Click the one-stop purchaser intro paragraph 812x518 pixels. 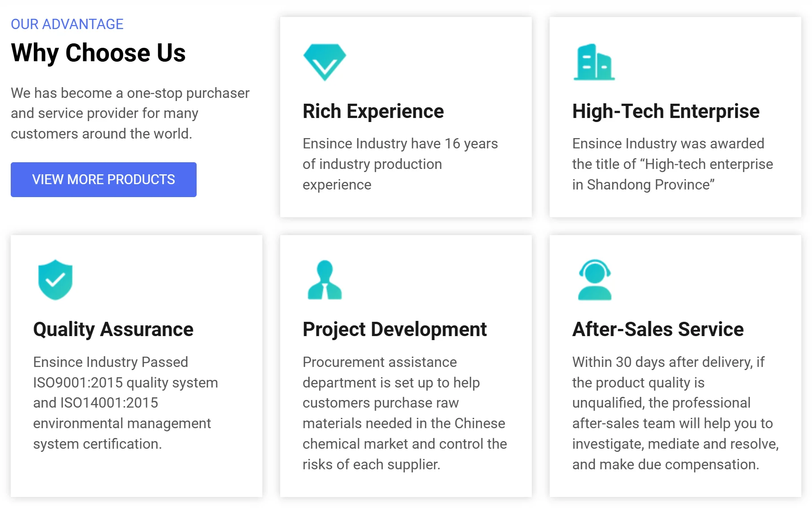pos(130,113)
